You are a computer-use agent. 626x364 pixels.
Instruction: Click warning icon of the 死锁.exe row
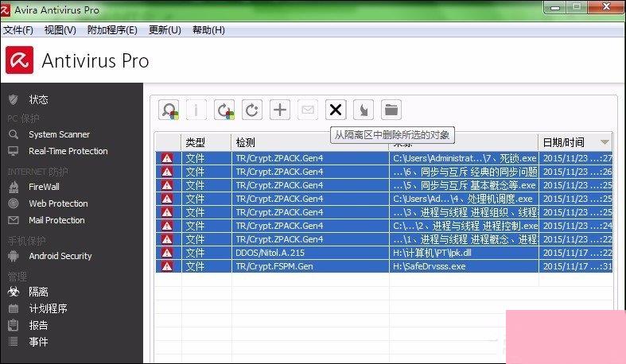pos(167,158)
